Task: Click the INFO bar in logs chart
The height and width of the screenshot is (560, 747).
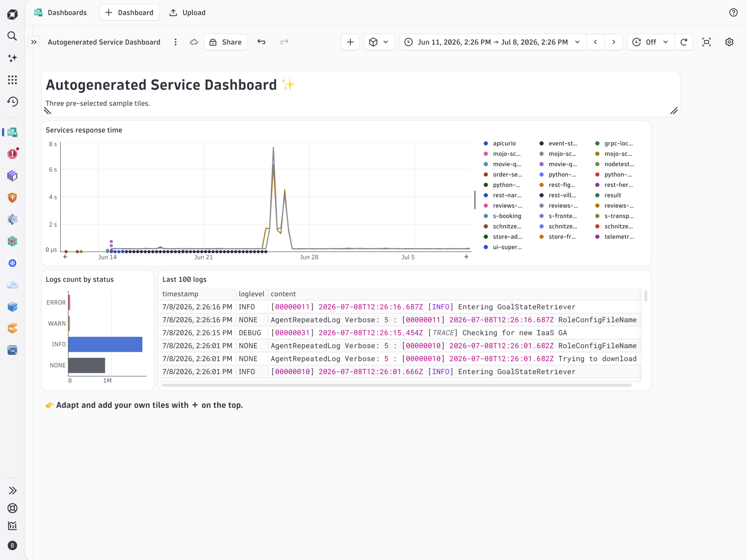Action: click(105, 344)
